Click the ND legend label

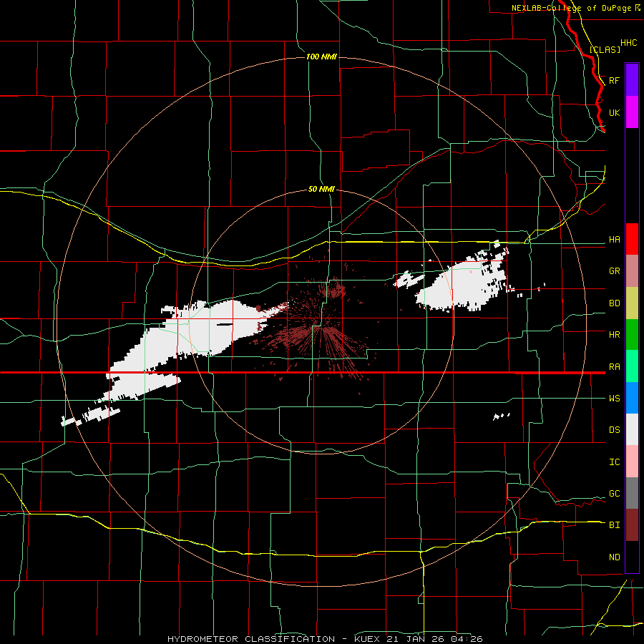tap(615, 557)
